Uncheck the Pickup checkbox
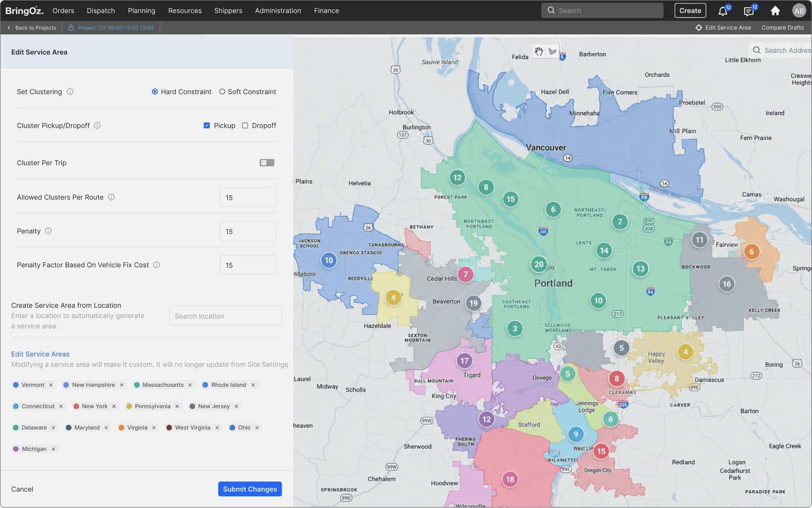 (x=207, y=125)
